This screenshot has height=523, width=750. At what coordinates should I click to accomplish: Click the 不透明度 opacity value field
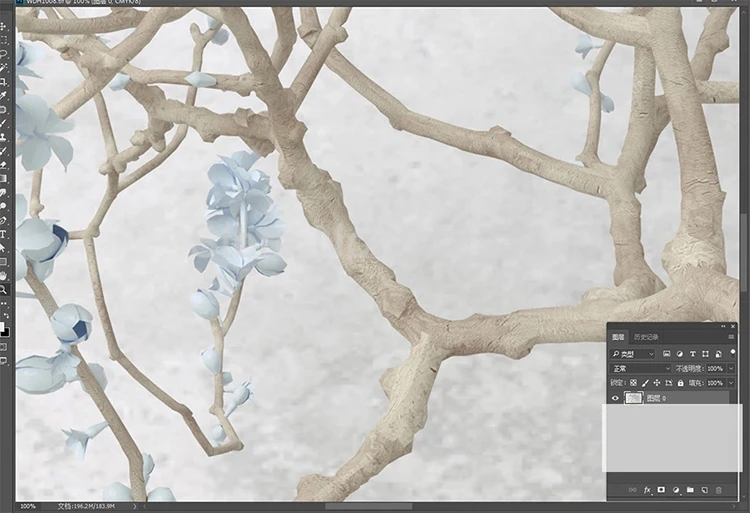[716, 369]
